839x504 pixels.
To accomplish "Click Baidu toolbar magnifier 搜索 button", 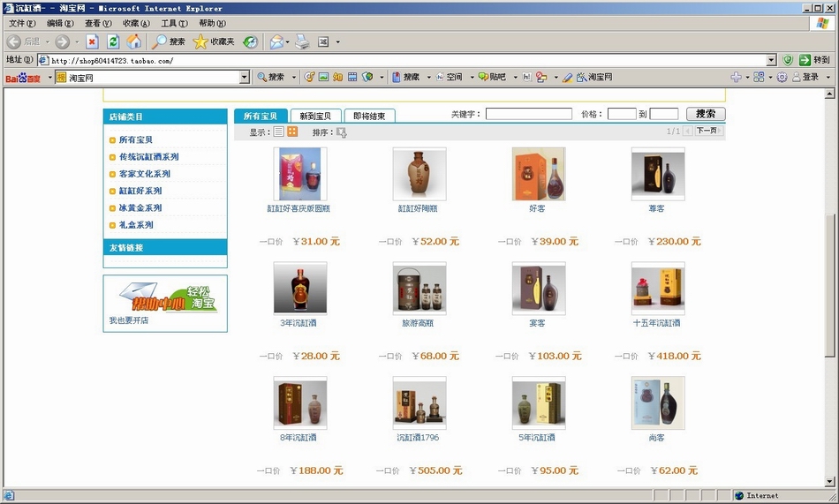I will (x=271, y=77).
